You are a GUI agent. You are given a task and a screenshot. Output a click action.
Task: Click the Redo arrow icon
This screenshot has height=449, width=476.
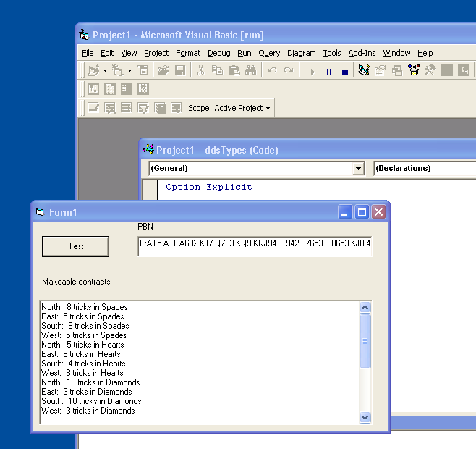[x=289, y=70]
